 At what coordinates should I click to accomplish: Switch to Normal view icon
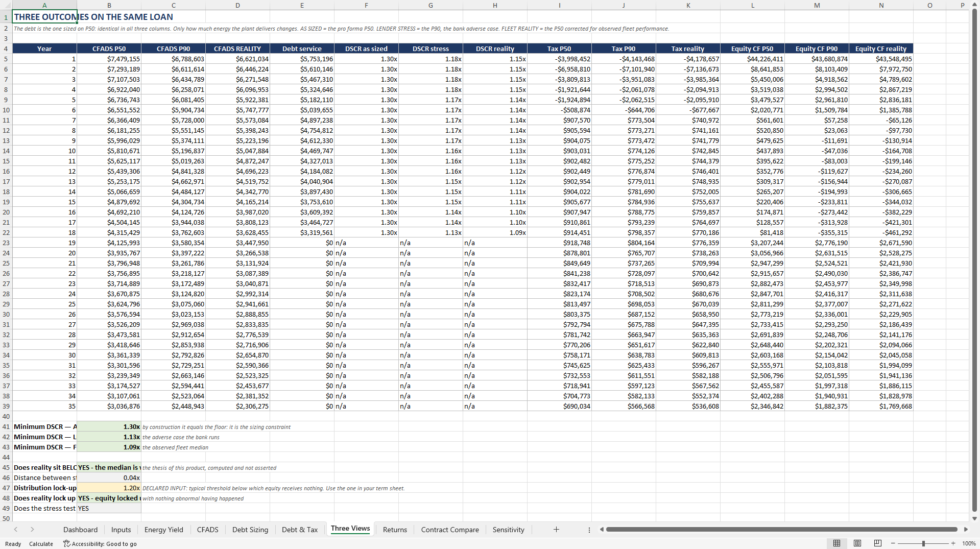click(x=836, y=543)
